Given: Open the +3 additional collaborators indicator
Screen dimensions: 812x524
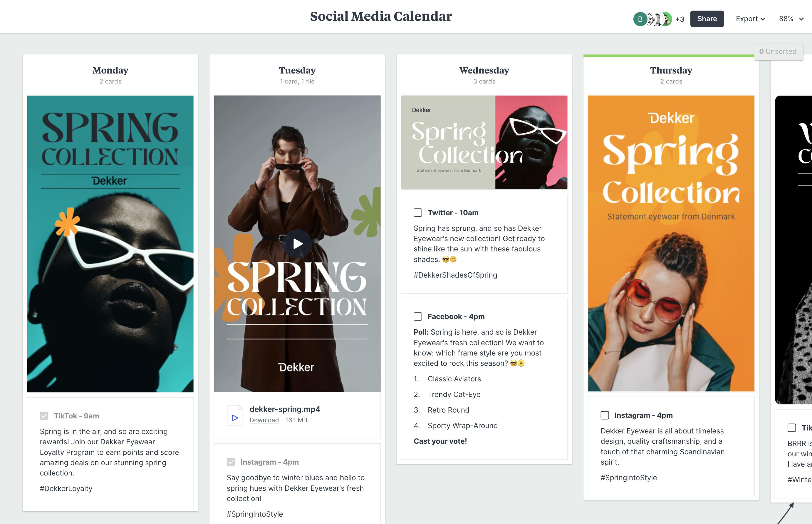Looking at the screenshot, I should tap(680, 19).
